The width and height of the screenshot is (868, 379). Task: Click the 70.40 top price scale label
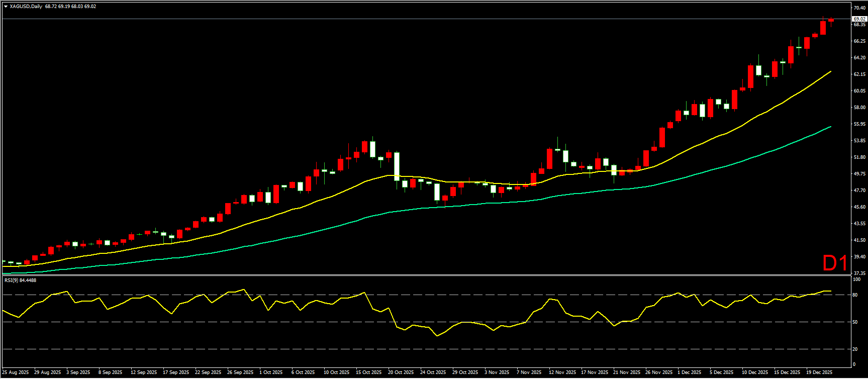[x=859, y=8]
